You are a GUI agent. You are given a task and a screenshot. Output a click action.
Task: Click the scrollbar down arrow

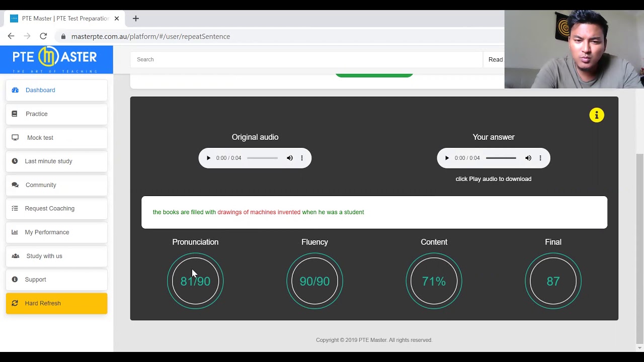[640, 348]
